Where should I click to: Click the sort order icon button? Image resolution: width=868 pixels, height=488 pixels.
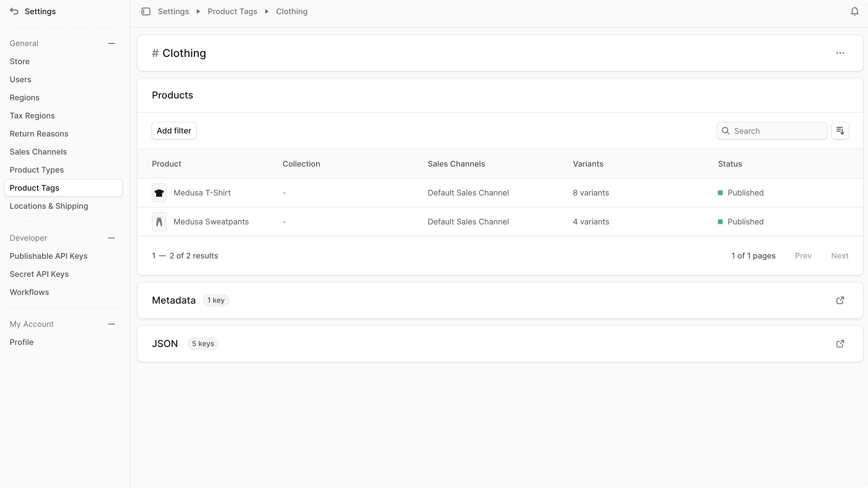pos(840,131)
